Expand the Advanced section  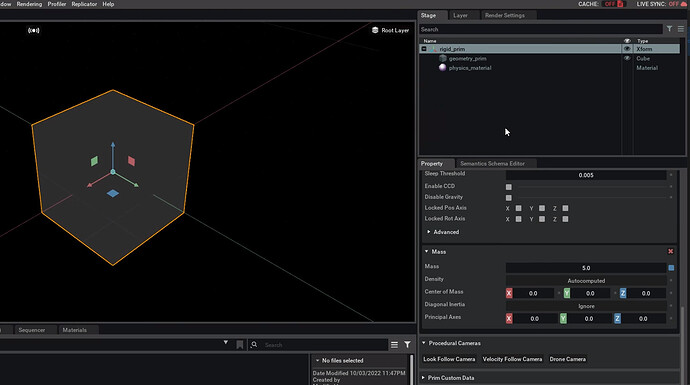pos(429,232)
